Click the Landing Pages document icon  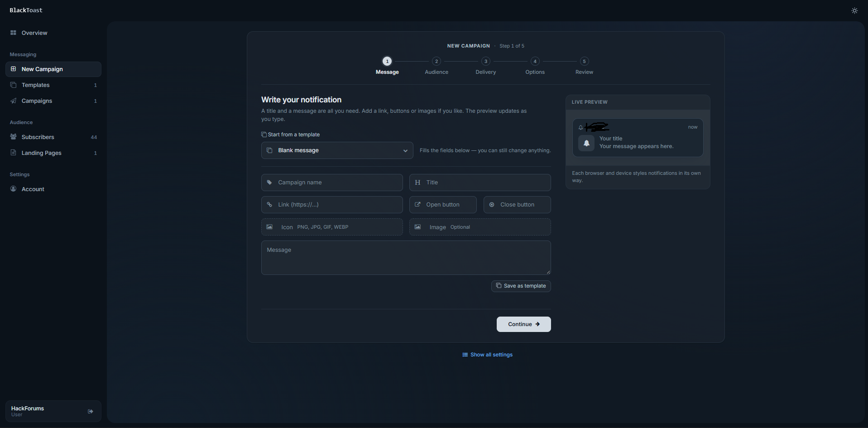[13, 153]
